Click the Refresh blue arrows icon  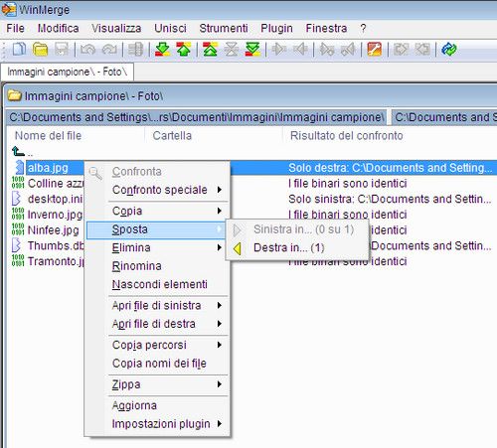click(x=449, y=50)
